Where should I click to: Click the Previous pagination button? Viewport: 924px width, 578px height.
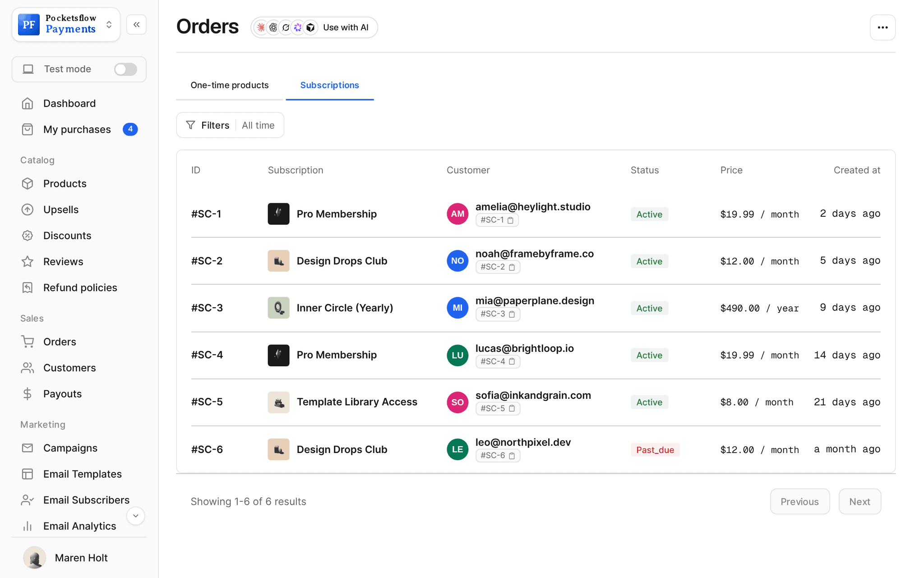pos(799,501)
